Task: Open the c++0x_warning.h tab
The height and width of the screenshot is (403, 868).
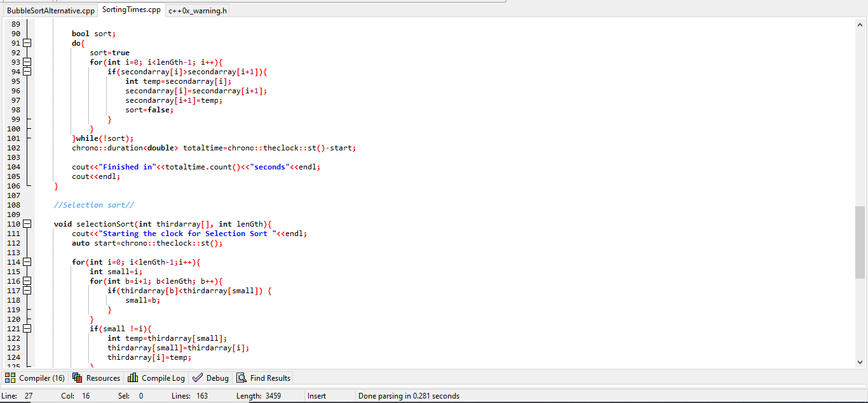Action: click(197, 10)
